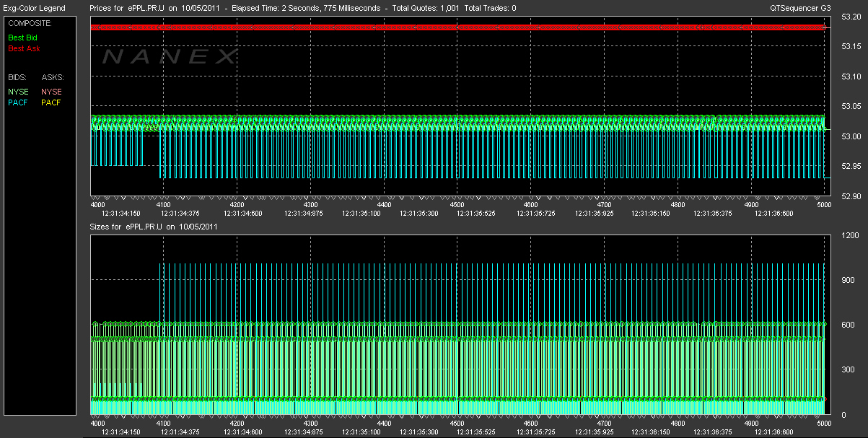Click sequence 5000 under the sizes chart
This screenshot has width=868, height=438.
[824, 423]
